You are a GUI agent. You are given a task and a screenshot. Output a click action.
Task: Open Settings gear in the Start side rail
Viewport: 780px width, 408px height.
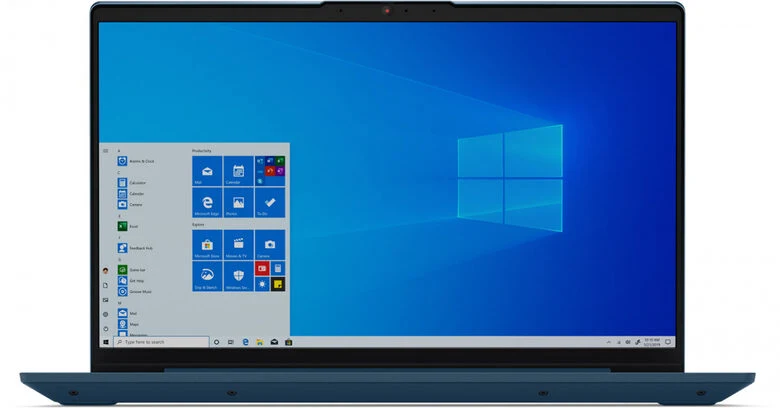(105, 314)
